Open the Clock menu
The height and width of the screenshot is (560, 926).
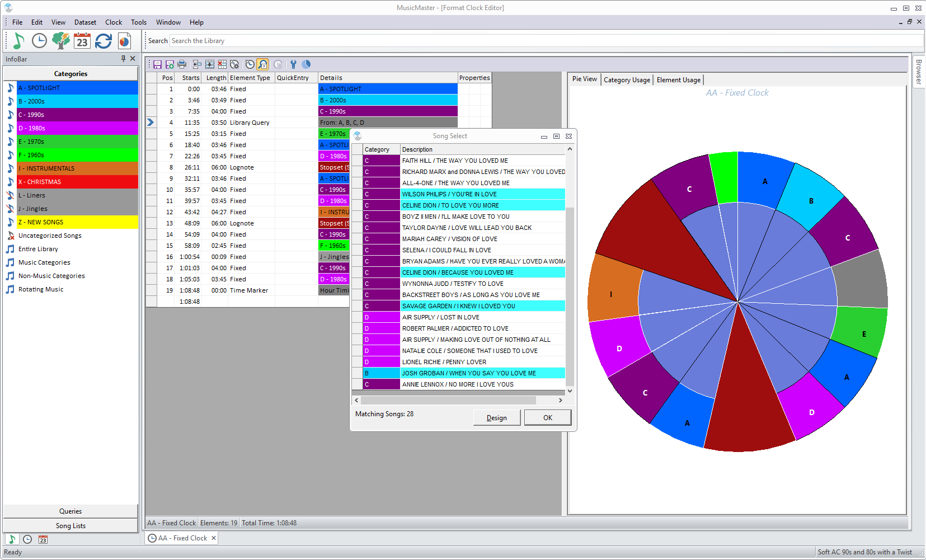point(114,22)
